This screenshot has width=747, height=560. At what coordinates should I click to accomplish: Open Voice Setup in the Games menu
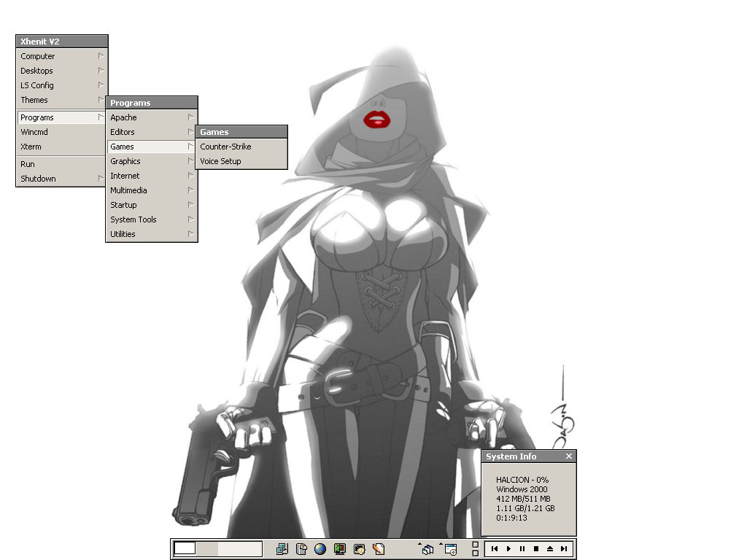click(241, 161)
